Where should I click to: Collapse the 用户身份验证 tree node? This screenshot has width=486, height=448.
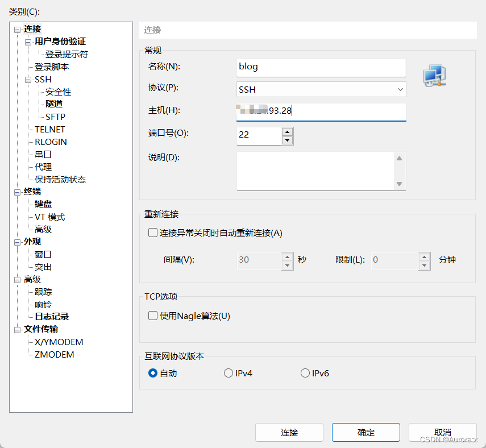27,41
